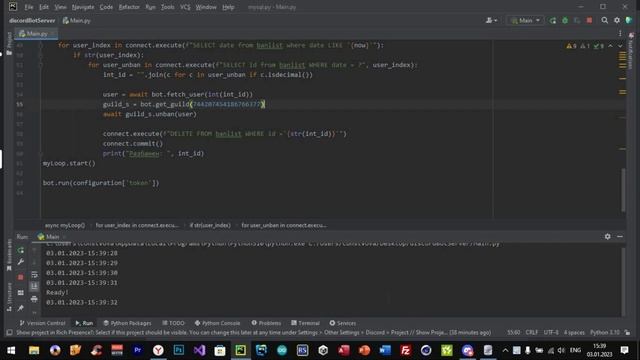
Task: Click the green typo check count indicator
Action: (599, 46)
